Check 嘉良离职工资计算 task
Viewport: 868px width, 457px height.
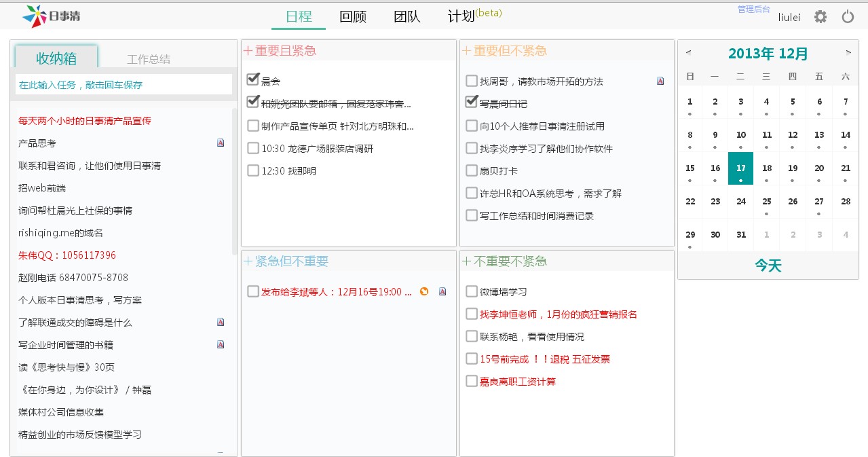pyautogui.click(x=472, y=381)
